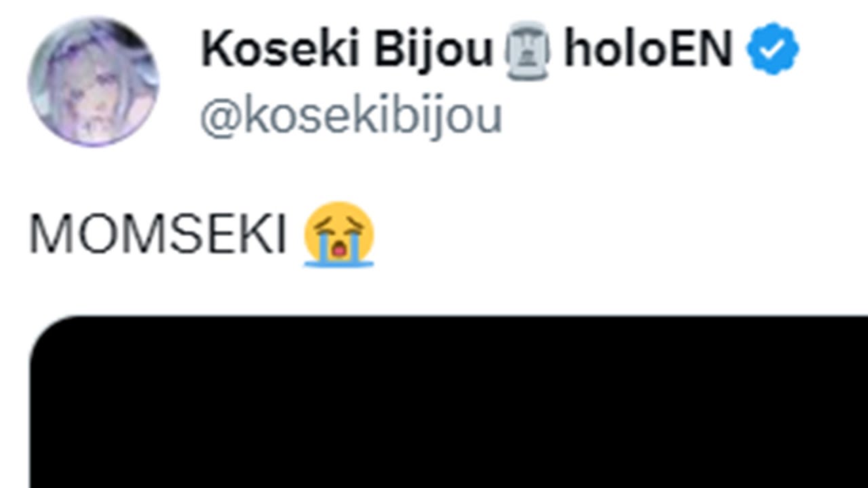The height and width of the screenshot is (488, 868).
Task: Click the rounded top-left corner of media card
Action: [x=51, y=335]
